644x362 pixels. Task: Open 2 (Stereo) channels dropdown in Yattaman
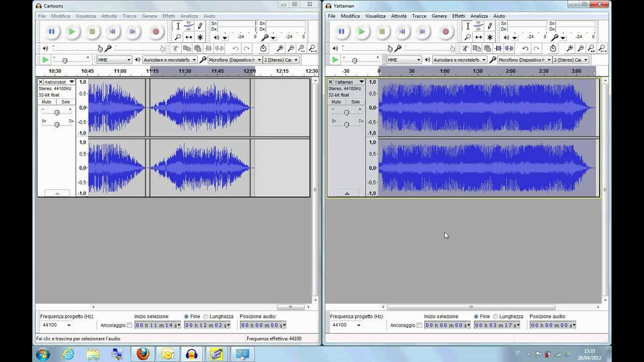click(x=571, y=60)
